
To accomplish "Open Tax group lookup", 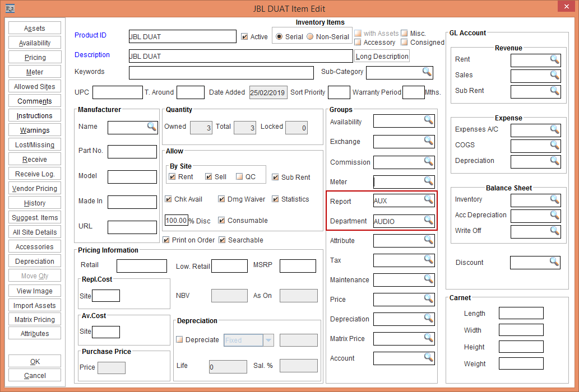I will coord(428,259).
